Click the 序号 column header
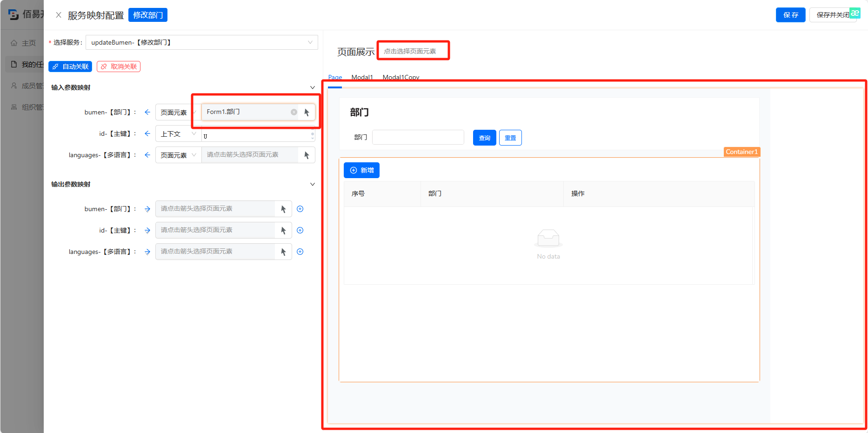Image resolution: width=868 pixels, height=433 pixels. coord(382,193)
